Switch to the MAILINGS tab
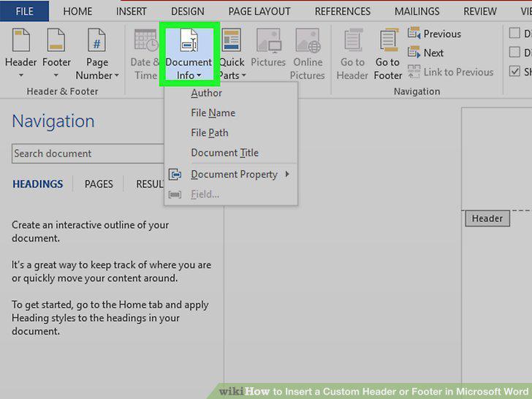Screen dimensions: 532x399 [x=417, y=11]
